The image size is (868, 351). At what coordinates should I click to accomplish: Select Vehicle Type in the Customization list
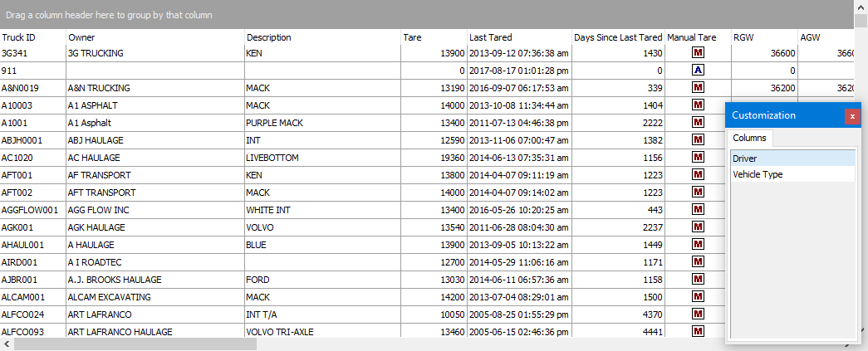(792, 174)
